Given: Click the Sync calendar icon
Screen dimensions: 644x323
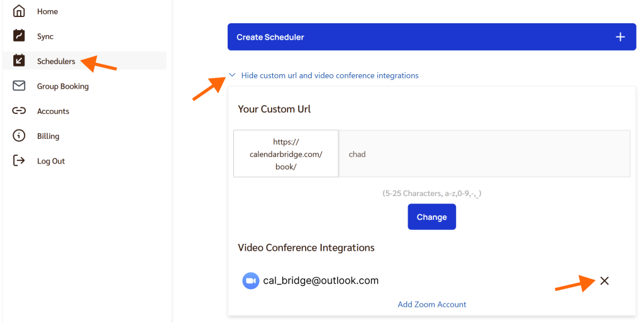Looking at the screenshot, I should 19,36.
